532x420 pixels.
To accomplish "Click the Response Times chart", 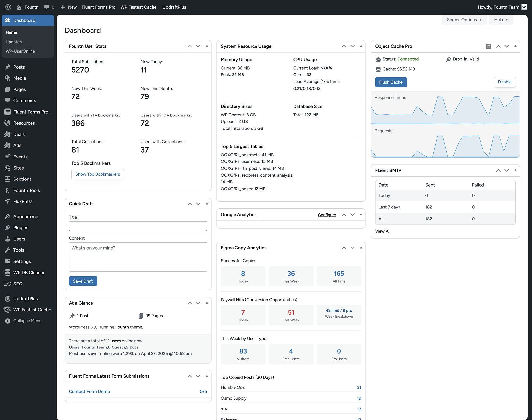I will [x=445, y=110].
